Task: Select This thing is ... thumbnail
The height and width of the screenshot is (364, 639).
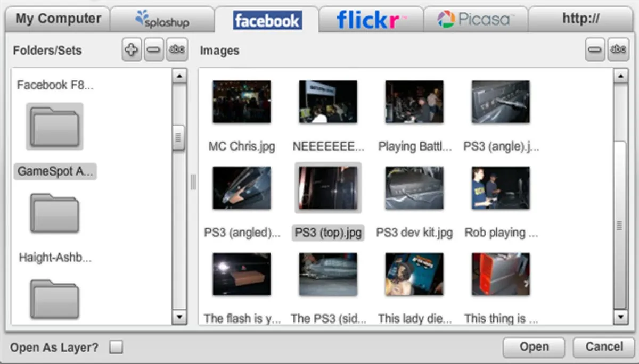Action: click(x=501, y=274)
